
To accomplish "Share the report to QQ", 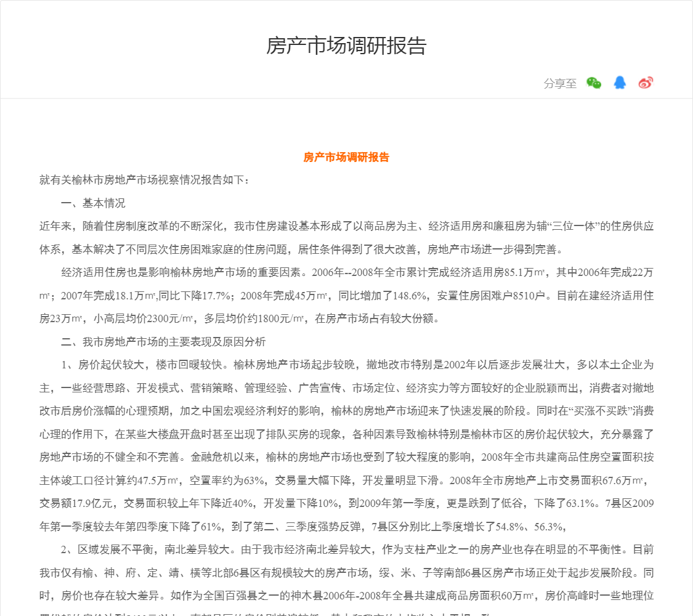I will (x=620, y=83).
